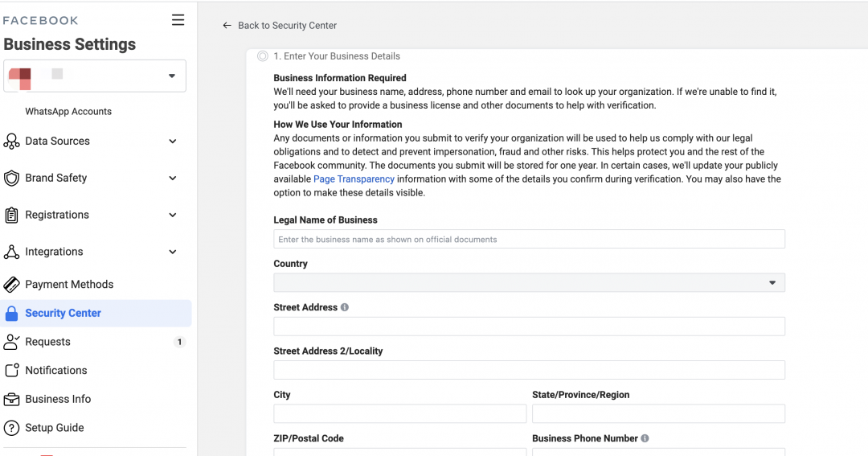This screenshot has height=456, width=868.
Task: Go to WhatsApp Accounts
Action: pyautogui.click(x=68, y=112)
